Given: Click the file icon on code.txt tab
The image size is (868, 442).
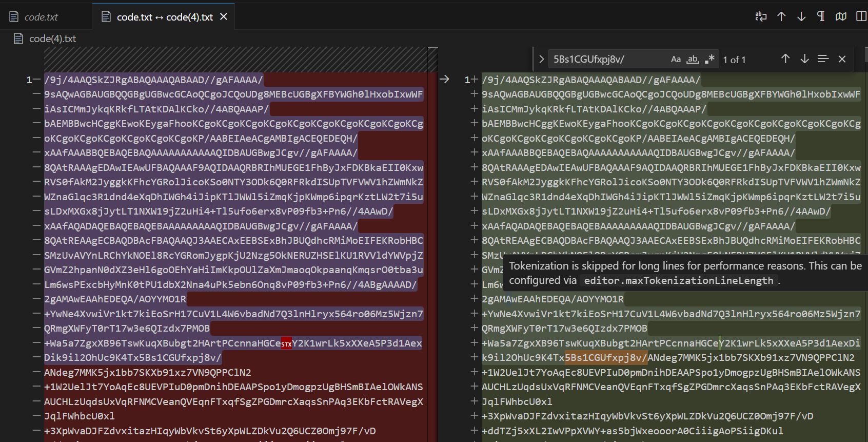Looking at the screenshot, I should click(x=14, y=17).
